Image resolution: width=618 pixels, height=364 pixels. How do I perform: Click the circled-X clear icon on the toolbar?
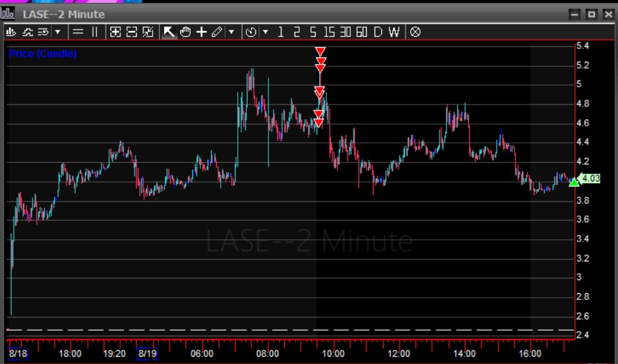click(x=415, y=32)
